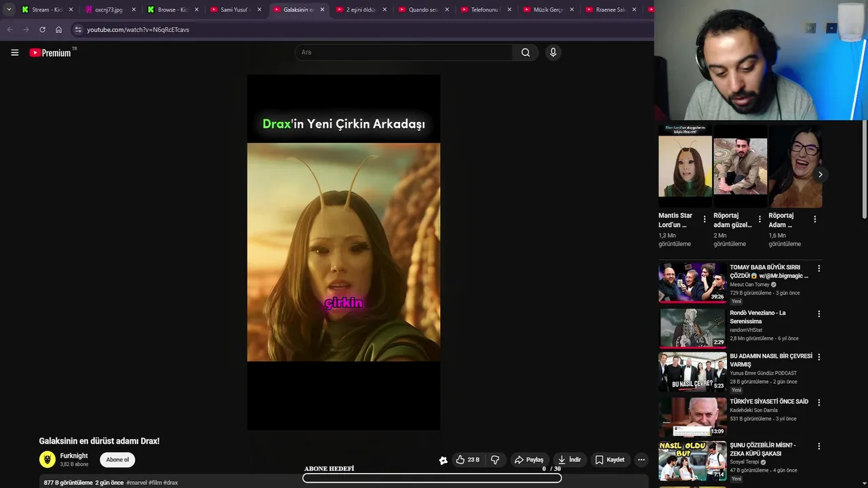Open options for Rondò Veneziano video
This screenshot has height=488, width=868.
click(x=818, y=314)
